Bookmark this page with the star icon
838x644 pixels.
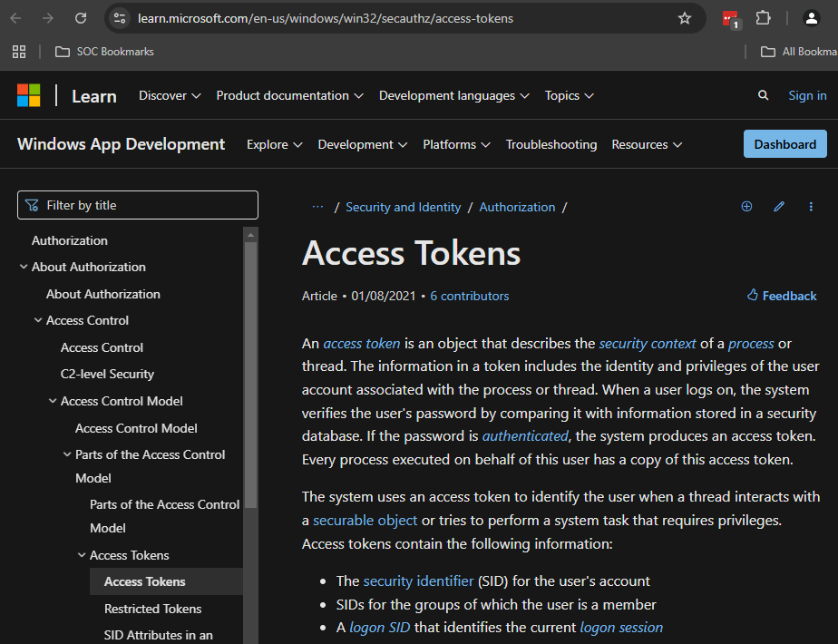(x=685, y=18)
